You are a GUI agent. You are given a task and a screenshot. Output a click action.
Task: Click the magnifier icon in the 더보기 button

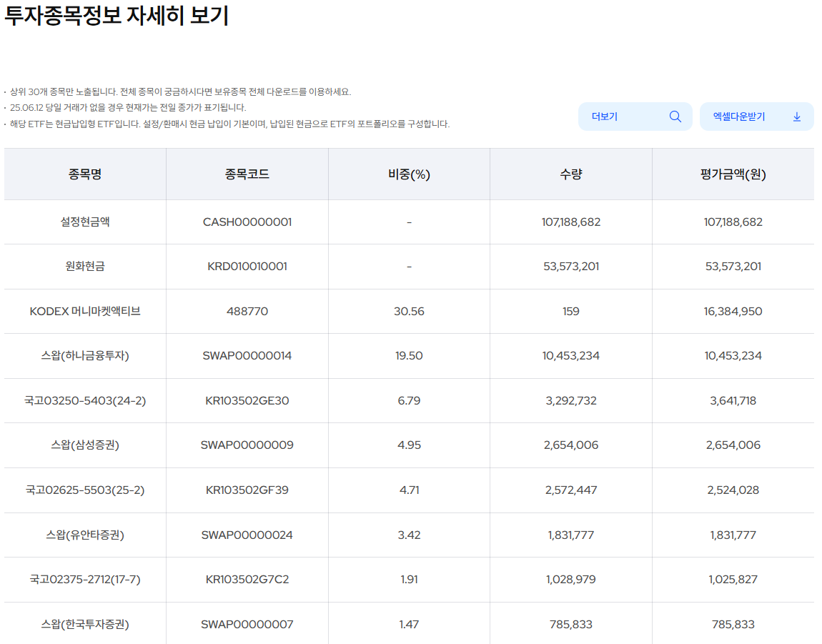coord(675,116)
